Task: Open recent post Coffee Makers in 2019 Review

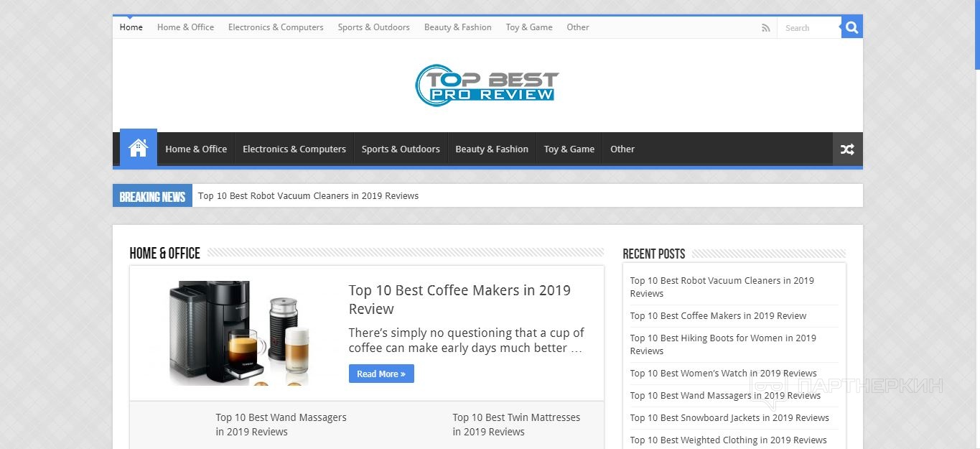Action: pos(718,315)
